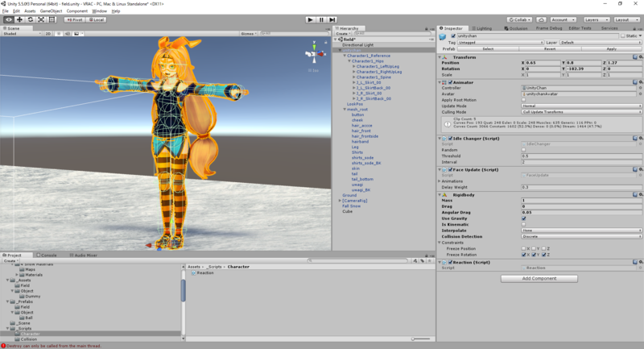Image resolution: width=644 pixels, height=349 pixels.
Task: Click the scene orientation gizmo
Action: click(x=315, y=54)
